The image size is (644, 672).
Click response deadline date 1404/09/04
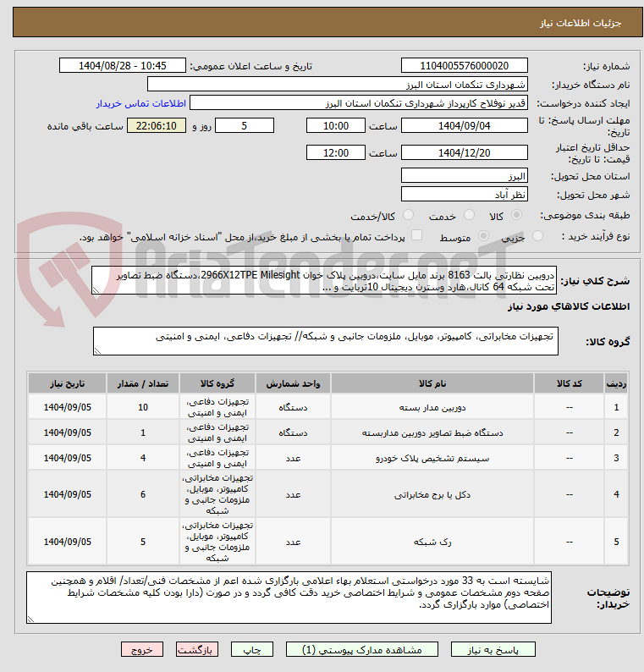[464, 125]
